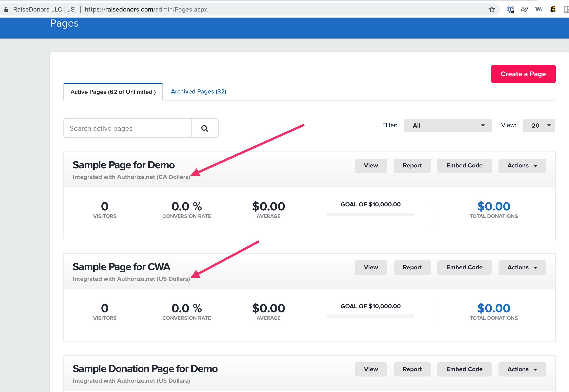
Task: Click the search magnifier icon button
Action: [205, 128]
